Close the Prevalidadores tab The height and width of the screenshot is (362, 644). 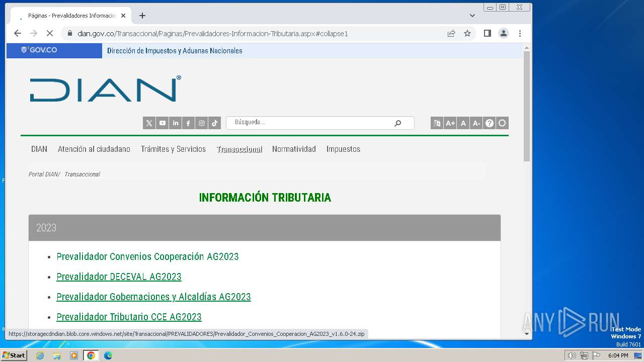[x=123, y=16]
